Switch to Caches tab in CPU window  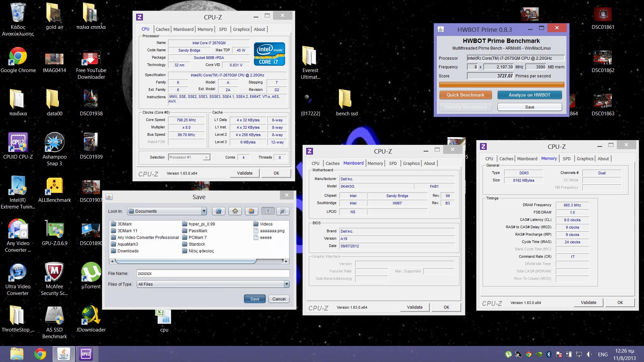point(162,29)
